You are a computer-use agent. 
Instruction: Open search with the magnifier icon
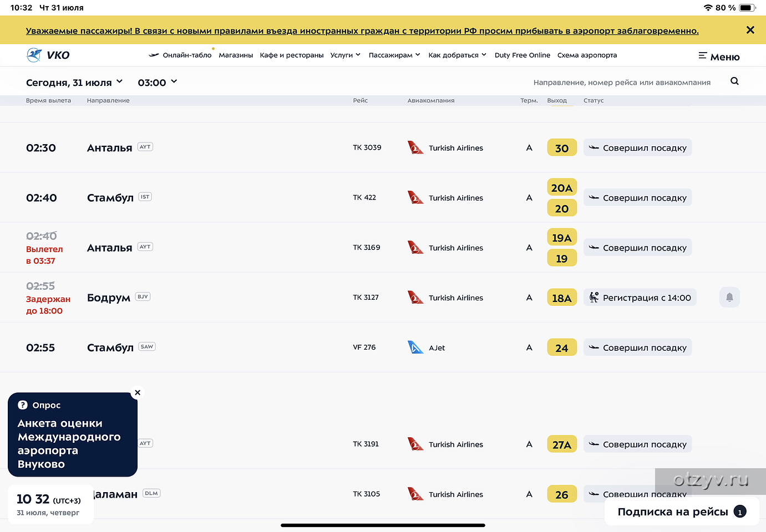(734, 81)
